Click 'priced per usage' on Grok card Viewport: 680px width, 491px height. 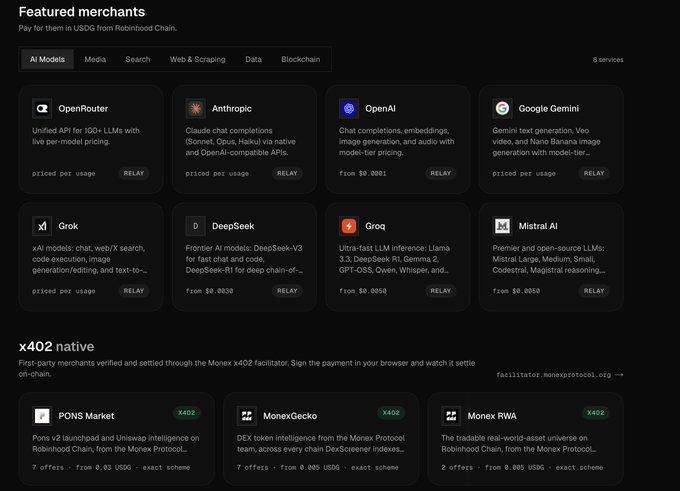pos(64,291)
